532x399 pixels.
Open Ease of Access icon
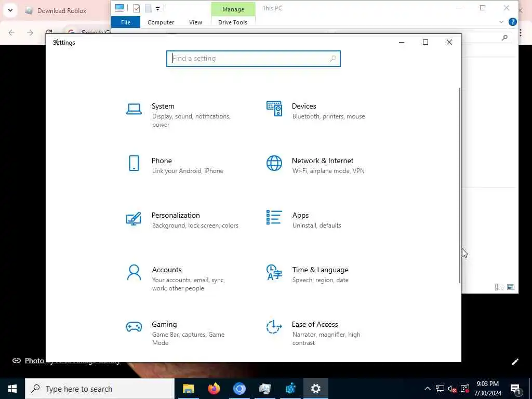(x=274, y=327)
